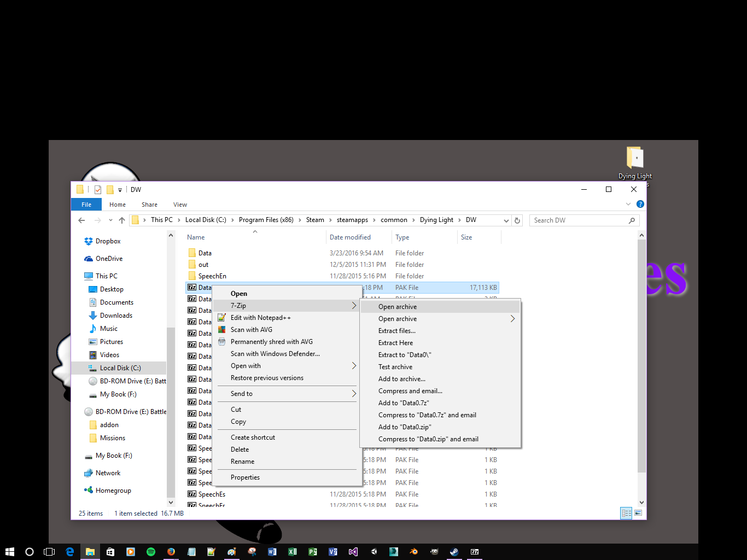Open Blender from the taskbar
The image size is (747, 560).
pyautogui.click(x=414, y=552)
